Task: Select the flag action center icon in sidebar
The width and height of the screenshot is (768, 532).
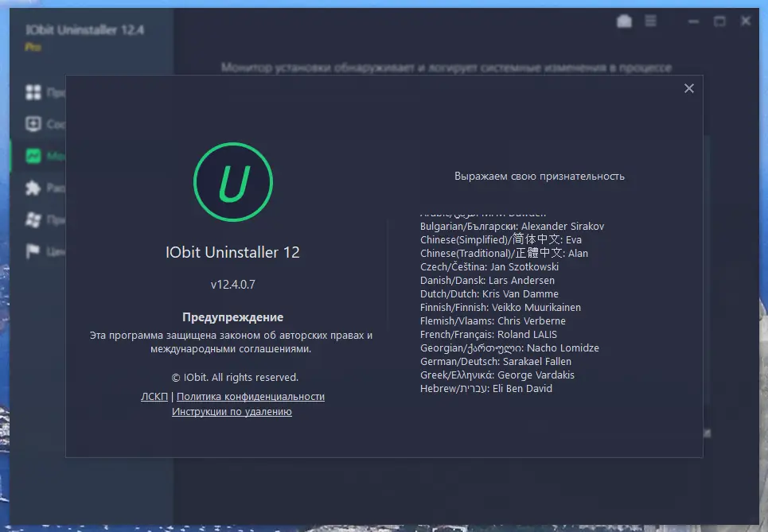Action: 33,251
